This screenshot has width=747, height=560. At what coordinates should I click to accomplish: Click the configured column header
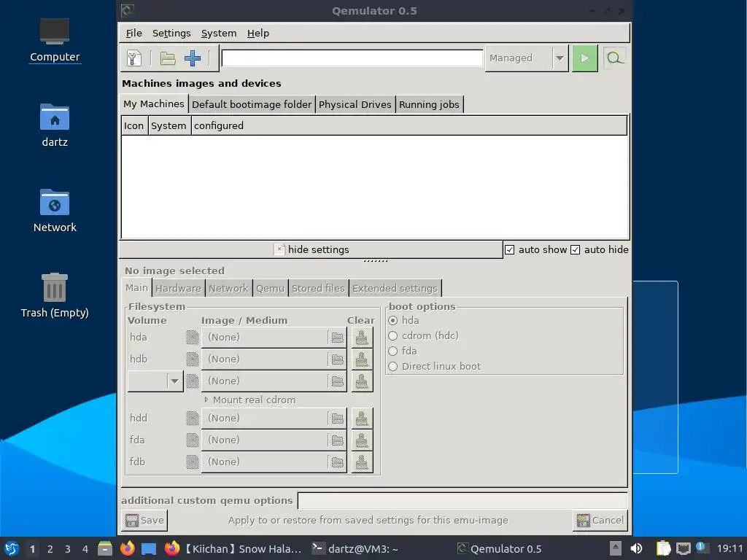tap(409, 125)
